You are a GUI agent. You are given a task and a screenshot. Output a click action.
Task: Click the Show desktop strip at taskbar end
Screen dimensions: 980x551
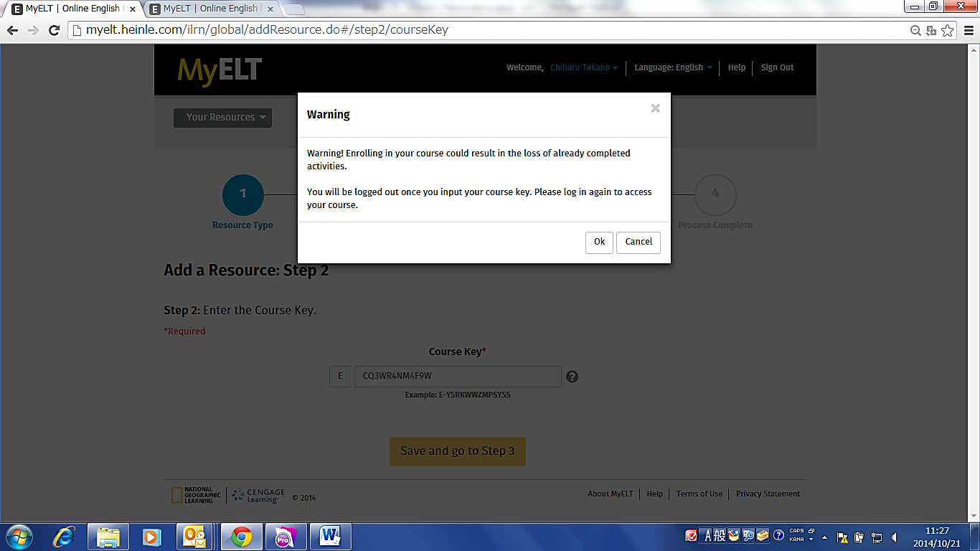(x=974, y=537)
